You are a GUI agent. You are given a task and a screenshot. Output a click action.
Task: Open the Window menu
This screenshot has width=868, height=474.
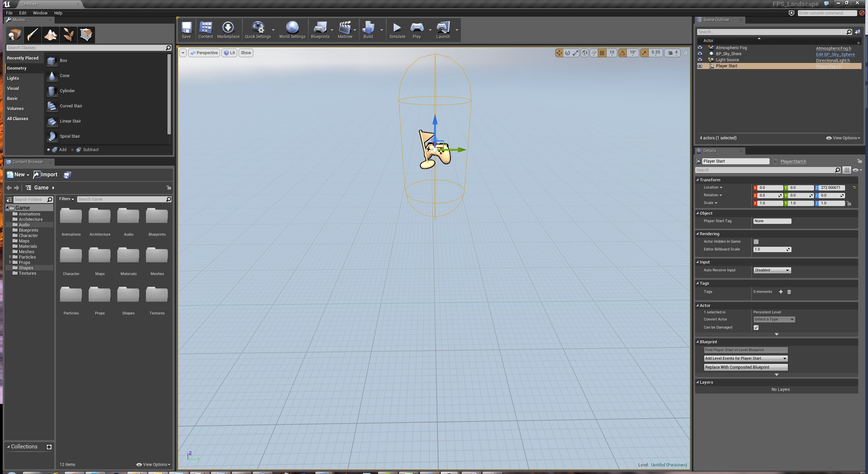coord(40,13)
